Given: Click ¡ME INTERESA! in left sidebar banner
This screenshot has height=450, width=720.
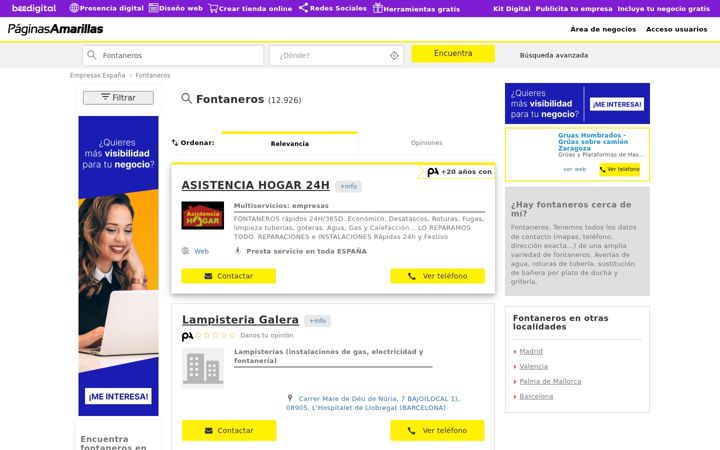Looking at the screenshot, I should (x=118, y=396).
